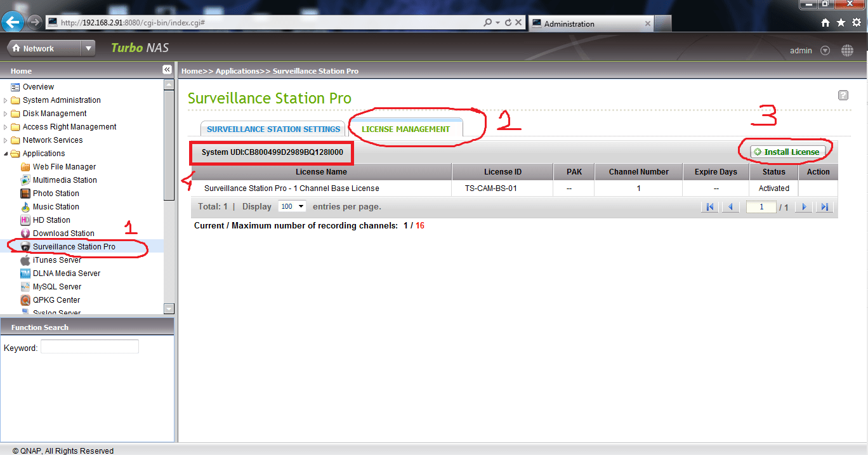Image resolution: width=868 pixels, height=455 pixels.
Task: Open the QPKG Center
Action: click(x=56, y=300)
